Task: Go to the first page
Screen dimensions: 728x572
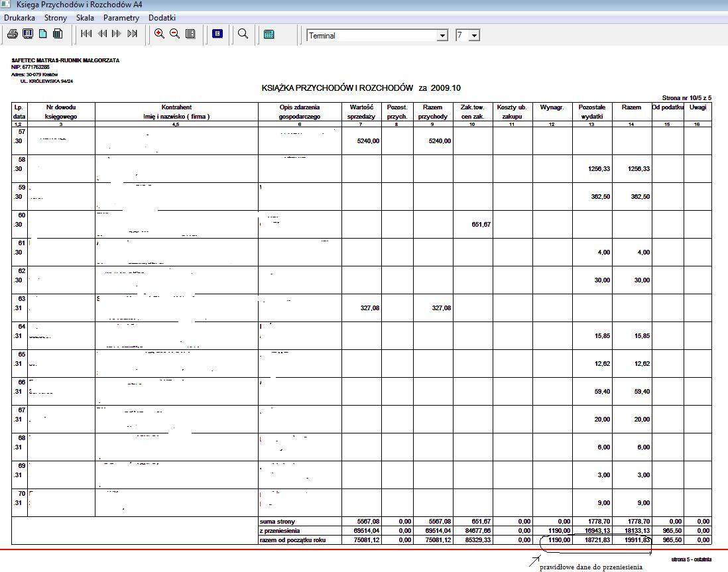Action: [86, 34]
